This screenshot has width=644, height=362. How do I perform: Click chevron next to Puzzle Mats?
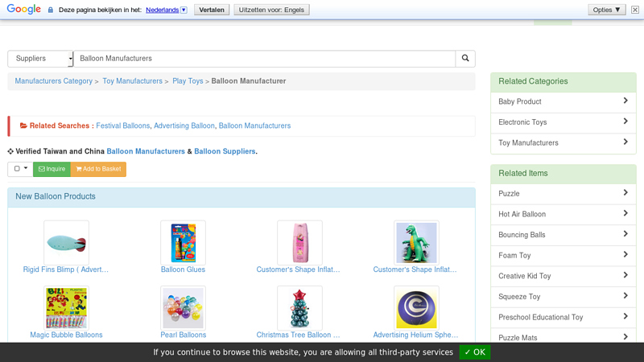625,336
